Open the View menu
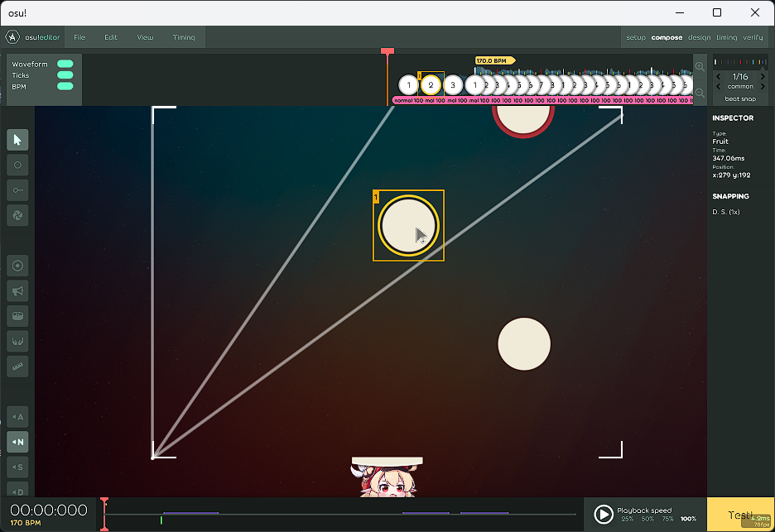This screenshot has width=775, height=532. (x=146, y=37)
